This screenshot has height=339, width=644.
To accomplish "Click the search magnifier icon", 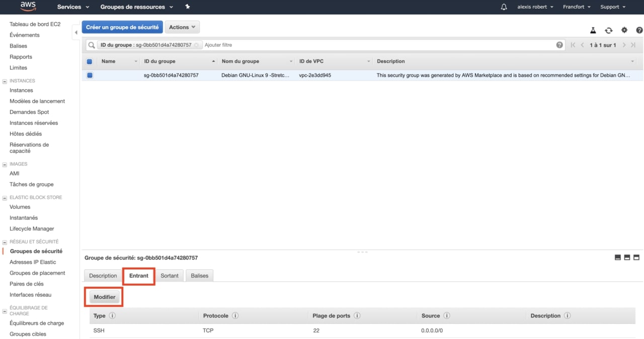I will pos(92,45).
